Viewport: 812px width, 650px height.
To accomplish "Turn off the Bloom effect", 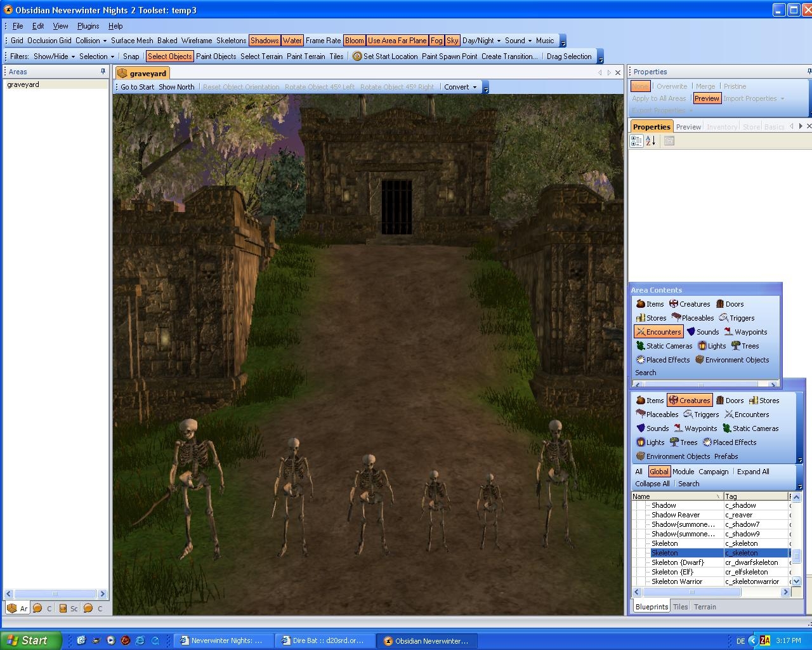I will click(x=354, y=41).
